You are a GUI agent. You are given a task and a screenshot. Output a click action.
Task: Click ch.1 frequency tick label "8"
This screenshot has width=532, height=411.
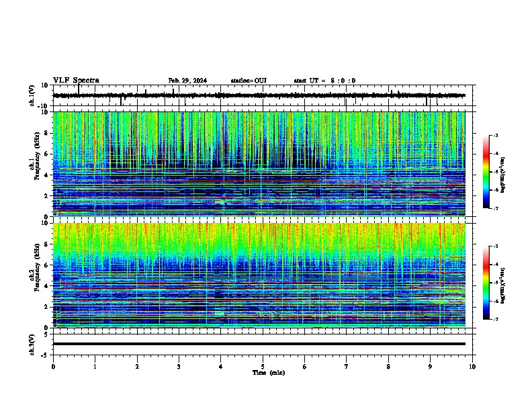coord(47,133)
